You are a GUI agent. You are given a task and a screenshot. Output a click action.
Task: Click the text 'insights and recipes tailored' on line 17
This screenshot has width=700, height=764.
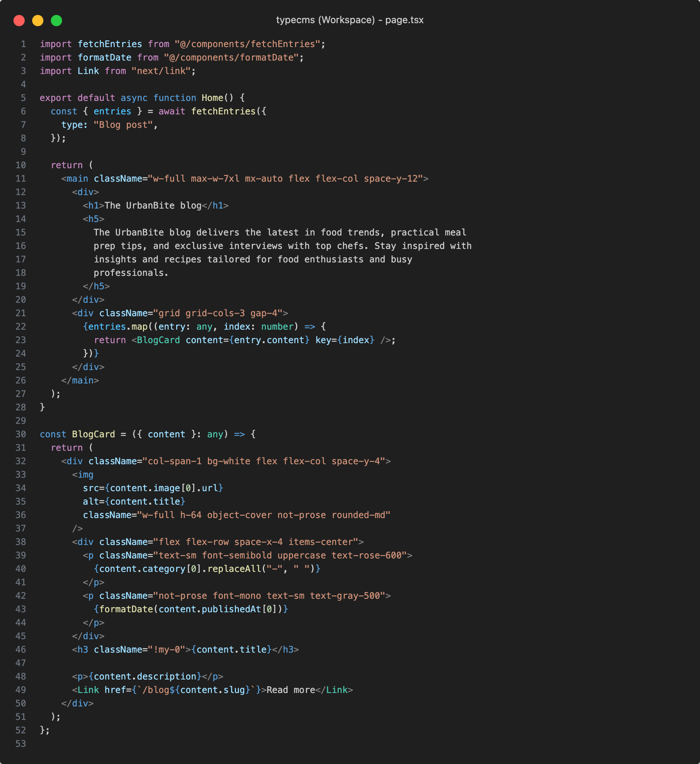(x=172, y=260)
